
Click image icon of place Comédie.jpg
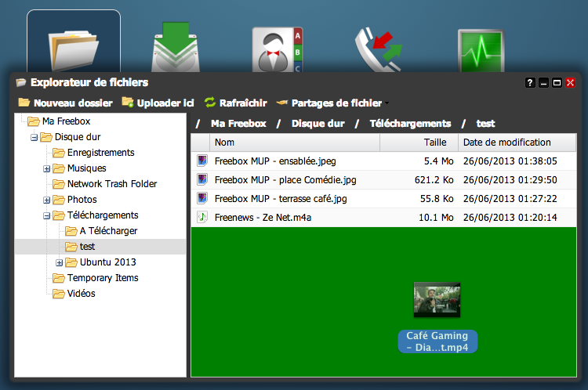(202, 179)
